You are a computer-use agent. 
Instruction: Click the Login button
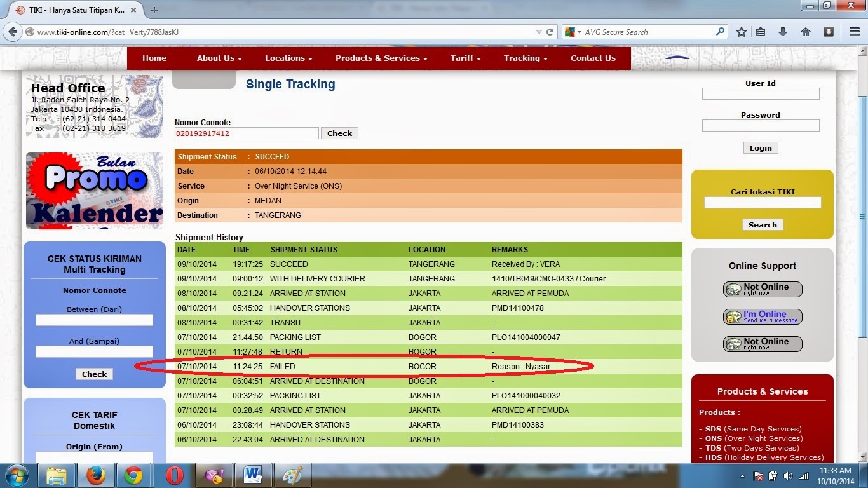pos(761,148)
